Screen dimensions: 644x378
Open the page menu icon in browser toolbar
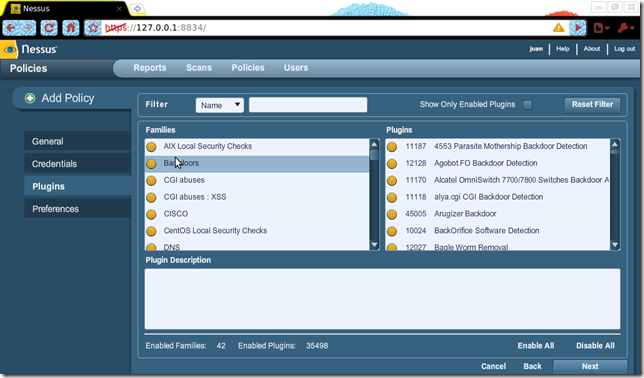[x=601, y=28]
